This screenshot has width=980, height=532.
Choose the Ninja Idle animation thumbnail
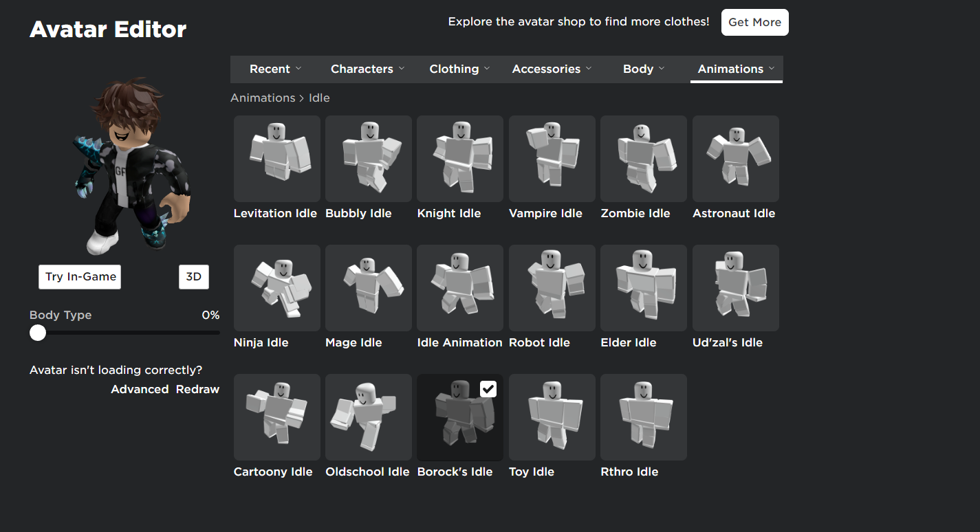pos(276,288)
